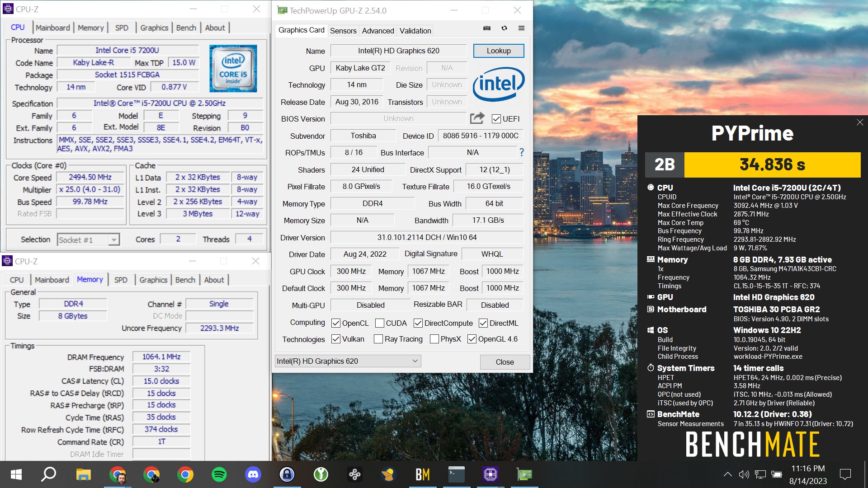Click the 34.836 s PYPrime score

pos(772,164)
